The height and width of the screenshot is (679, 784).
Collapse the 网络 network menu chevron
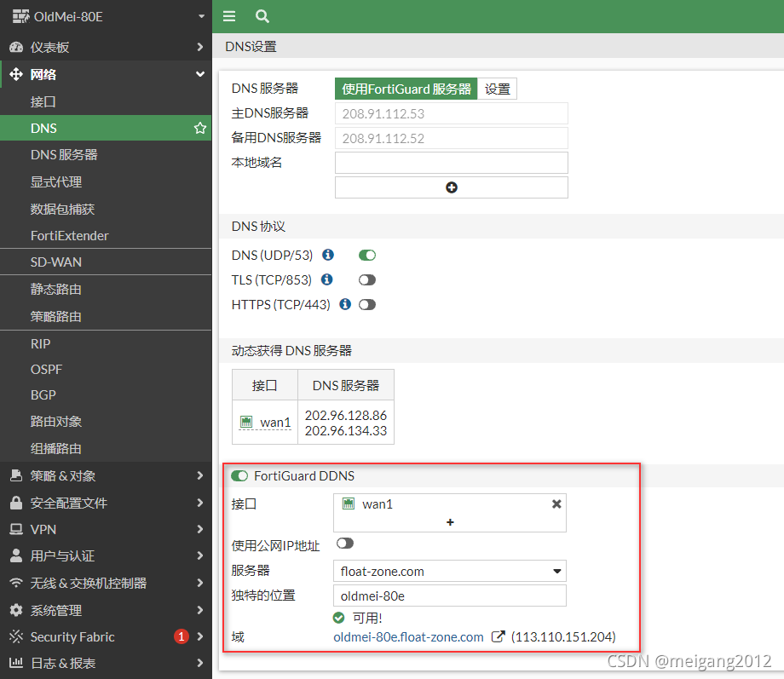coord(200,74)
